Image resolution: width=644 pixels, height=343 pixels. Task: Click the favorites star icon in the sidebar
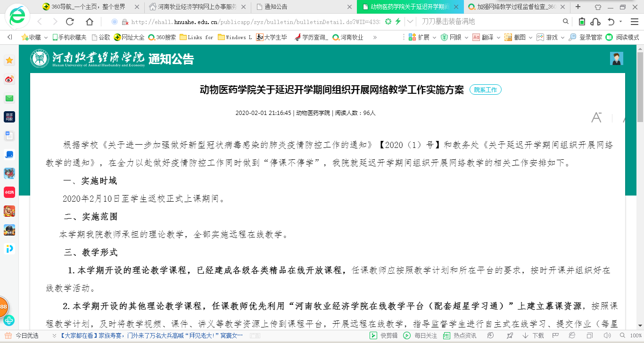9,60
